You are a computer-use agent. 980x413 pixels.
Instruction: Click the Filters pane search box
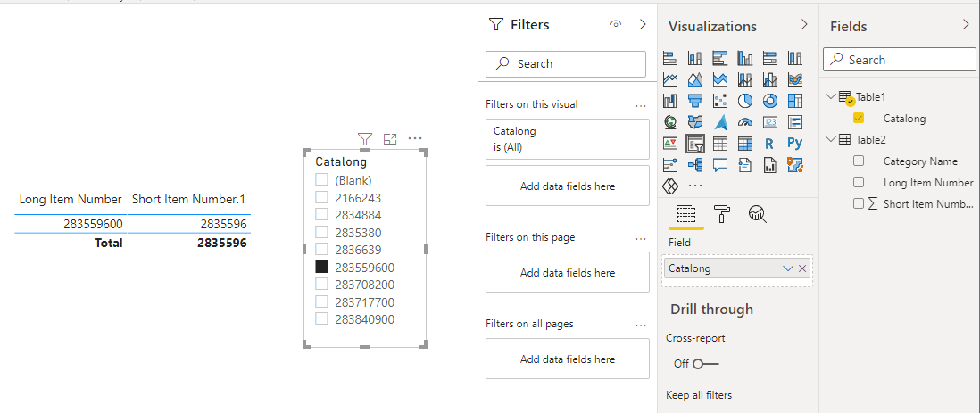click(x=566, y=63)
